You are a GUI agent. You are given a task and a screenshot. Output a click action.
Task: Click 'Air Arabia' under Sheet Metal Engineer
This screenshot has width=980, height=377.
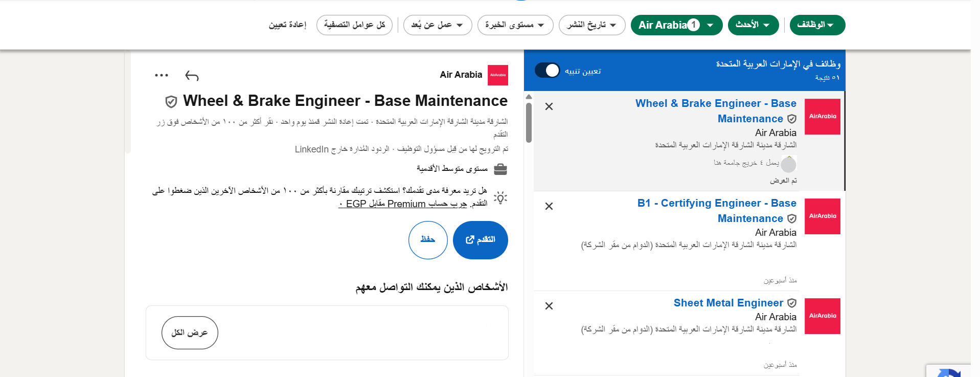[x=776, y=317]
